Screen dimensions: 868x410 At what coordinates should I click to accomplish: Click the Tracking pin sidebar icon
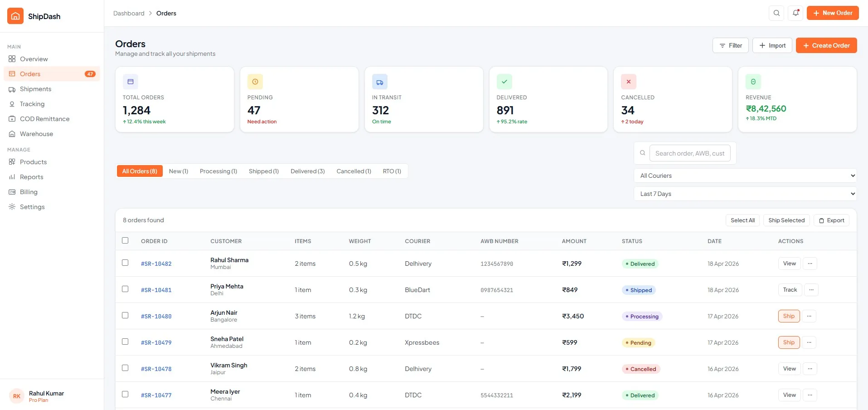[12, 104]
